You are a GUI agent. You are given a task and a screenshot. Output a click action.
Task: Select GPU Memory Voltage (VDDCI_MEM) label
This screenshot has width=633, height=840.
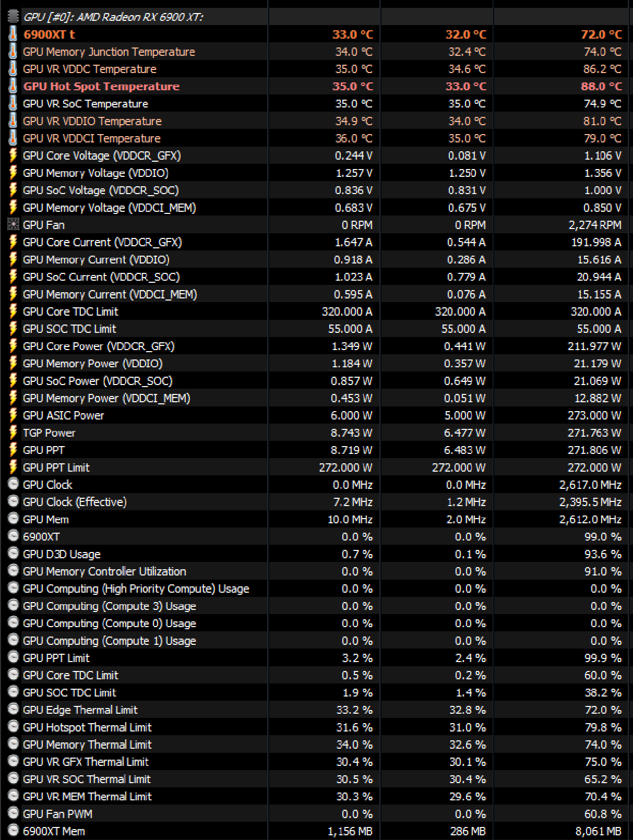110,208
